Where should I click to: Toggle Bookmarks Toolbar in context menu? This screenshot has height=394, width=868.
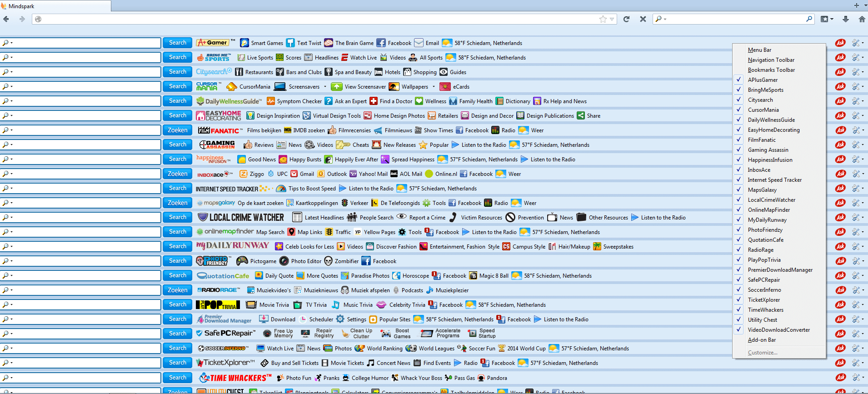tap(771, 70)
